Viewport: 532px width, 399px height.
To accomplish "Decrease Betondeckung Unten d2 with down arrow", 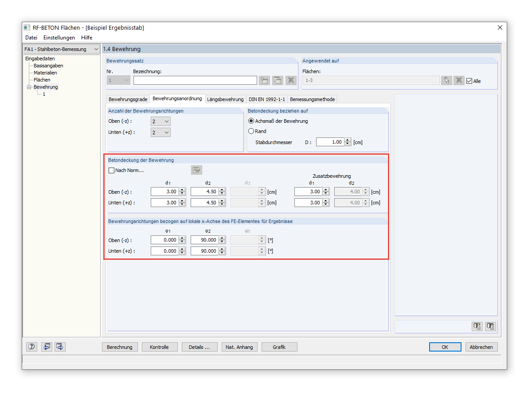I will tap(222, 205).
